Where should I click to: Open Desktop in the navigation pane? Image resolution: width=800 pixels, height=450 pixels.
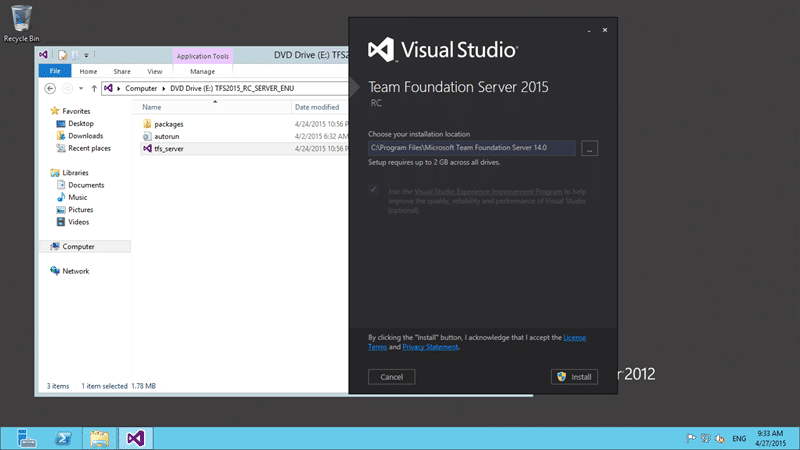pos(81,123)
